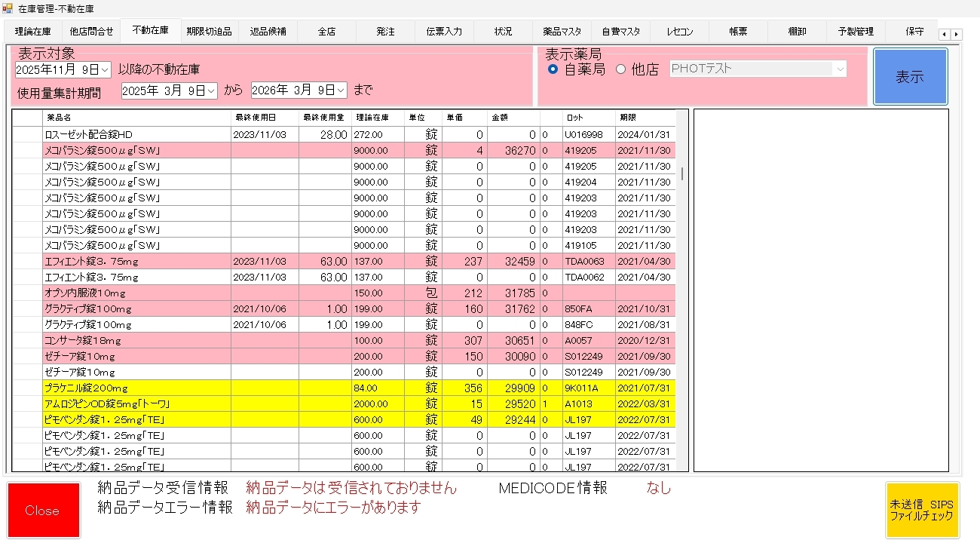Open the 表示対象 date picker dropdown

pyautogui.click(x=105, y=69)
